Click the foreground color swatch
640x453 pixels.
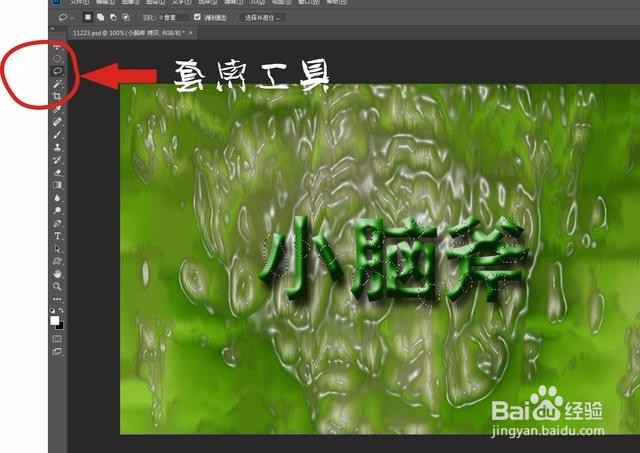(55, 320)
